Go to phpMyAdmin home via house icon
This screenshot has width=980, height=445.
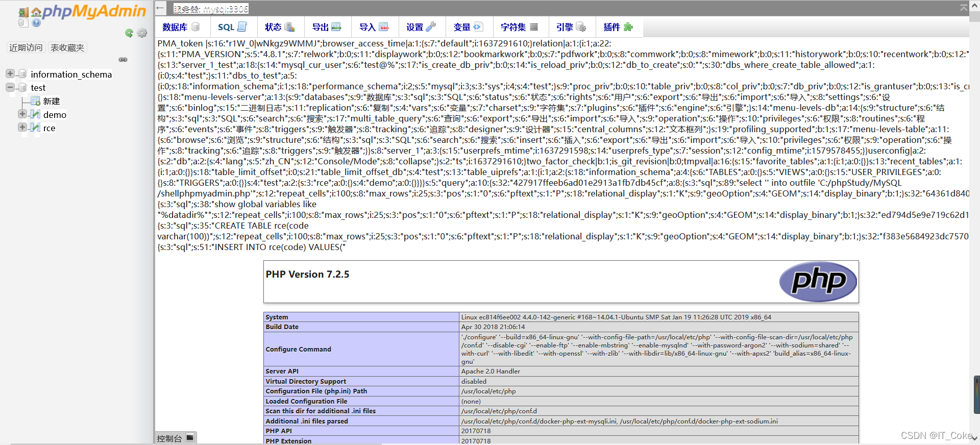pos(36,13)
